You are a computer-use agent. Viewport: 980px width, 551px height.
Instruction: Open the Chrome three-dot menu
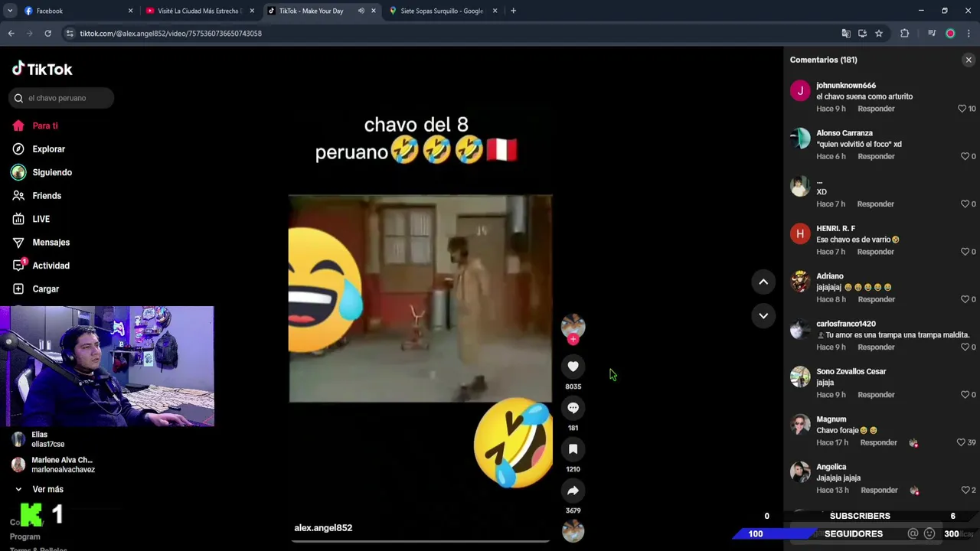969,34
